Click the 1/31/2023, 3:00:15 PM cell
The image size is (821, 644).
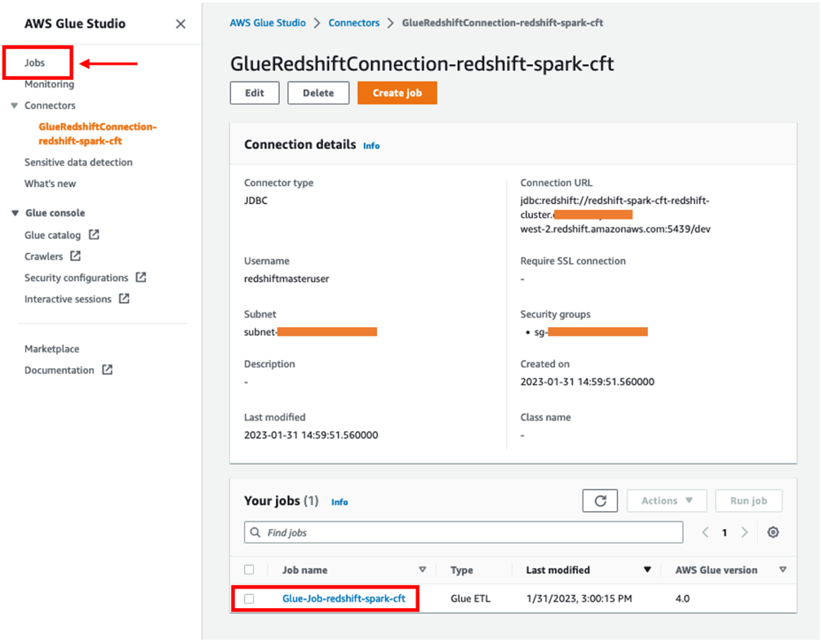pos(579,598)
